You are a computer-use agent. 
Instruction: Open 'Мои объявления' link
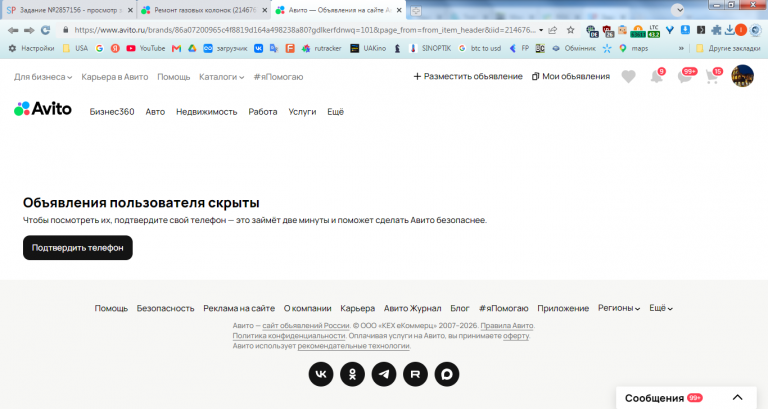(571, 76)
